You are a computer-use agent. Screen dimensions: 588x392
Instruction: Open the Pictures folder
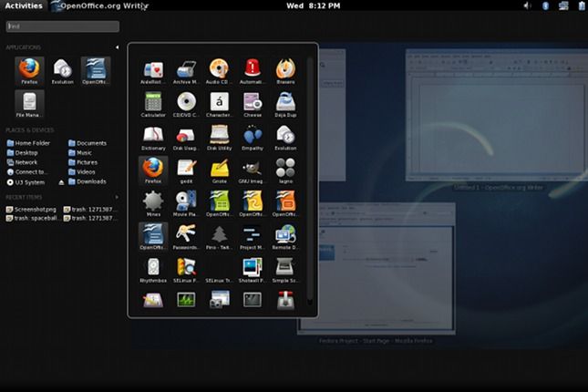point(83,162)
